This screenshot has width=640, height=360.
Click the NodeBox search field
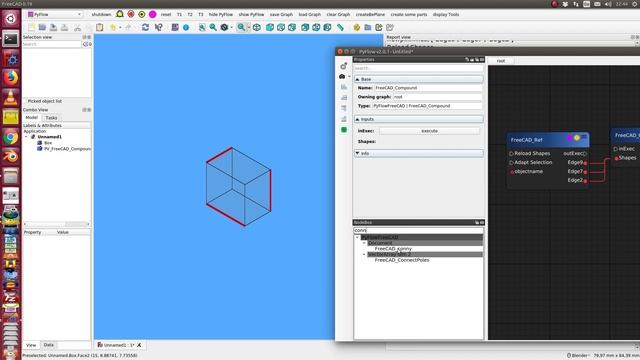pyautogui.click(x=418, y=231)
